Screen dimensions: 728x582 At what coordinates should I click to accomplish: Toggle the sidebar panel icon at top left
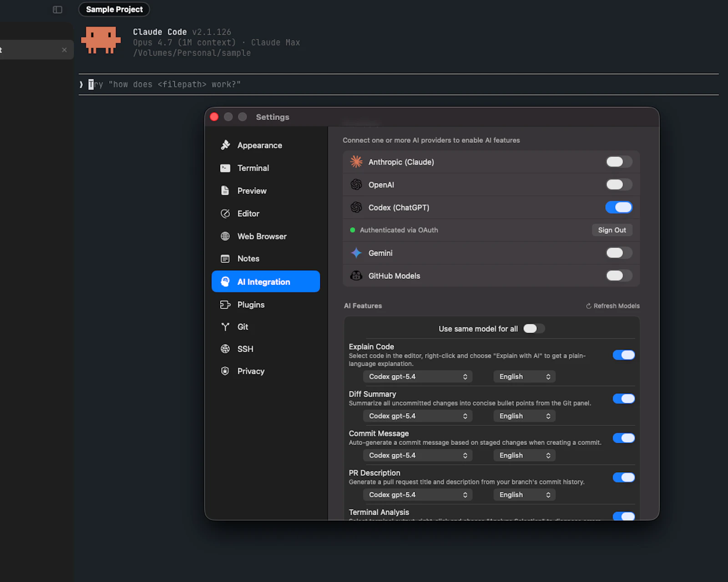tap(57, 10)
